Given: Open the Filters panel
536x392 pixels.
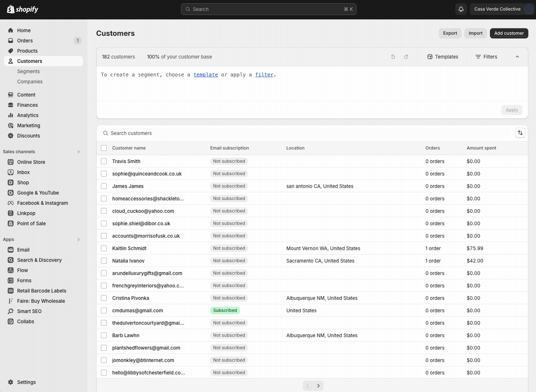Looking at the screenshot, I should click(486, 57).
